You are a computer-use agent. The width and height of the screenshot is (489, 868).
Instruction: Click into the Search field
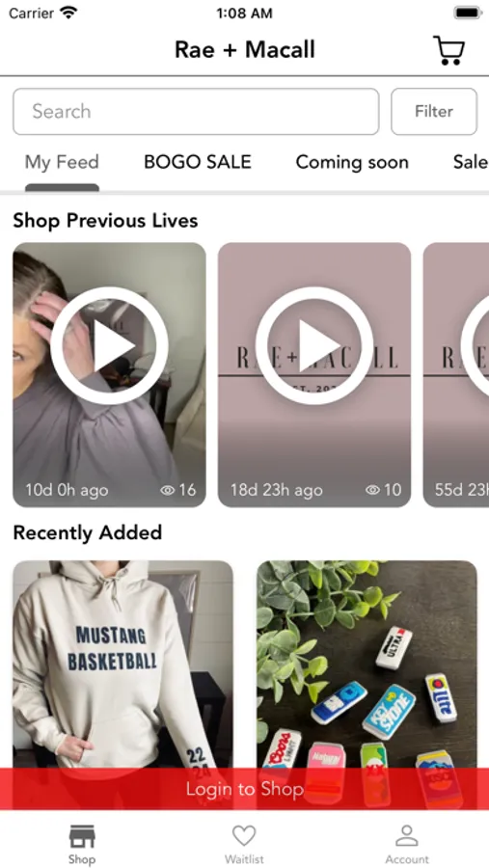[196, 111]
